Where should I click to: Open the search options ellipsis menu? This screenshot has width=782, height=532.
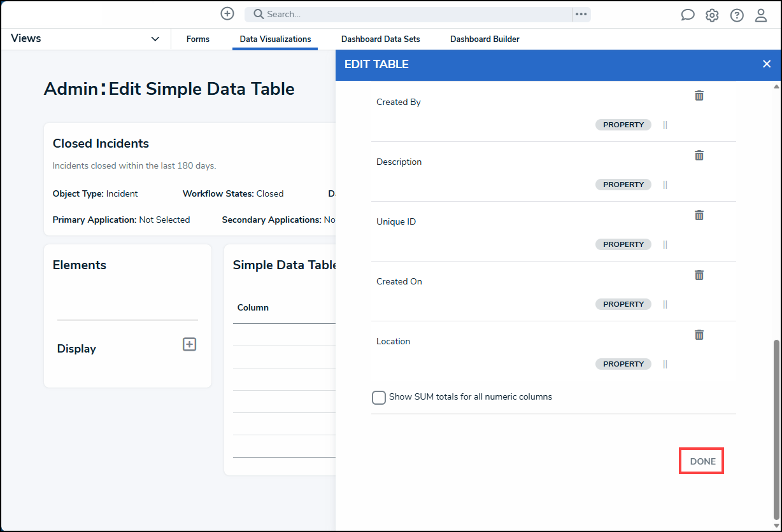[x=581, y=14]
